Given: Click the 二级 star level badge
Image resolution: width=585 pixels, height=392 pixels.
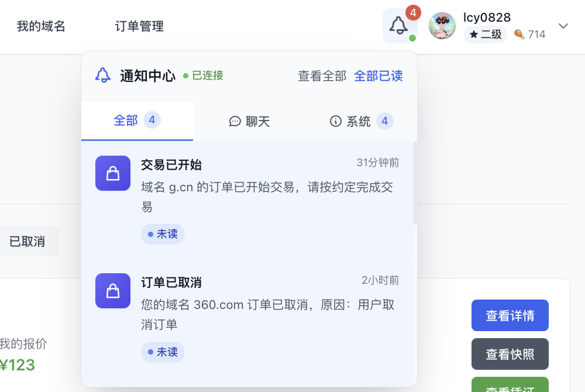Looking at the screenshot, I should [485, 35].
